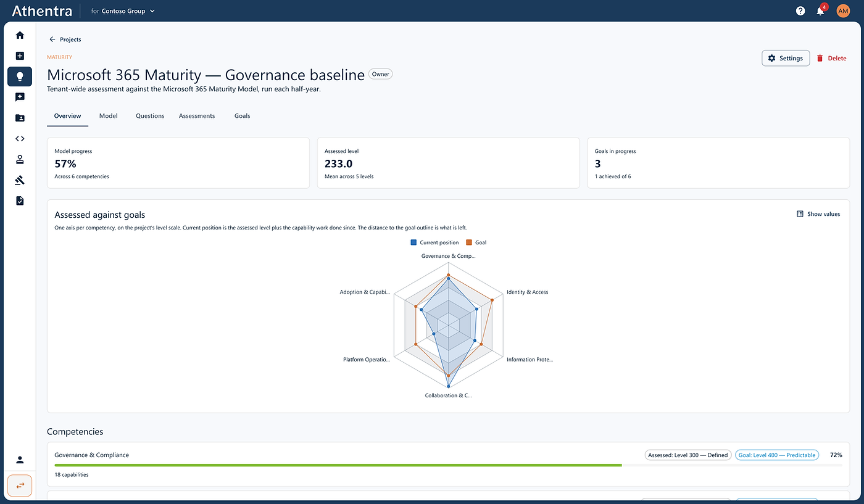The image size is (864, 504).
Task: Click the Goal: Level 400 — Predictable chip
Action: (x=777, y=455)
